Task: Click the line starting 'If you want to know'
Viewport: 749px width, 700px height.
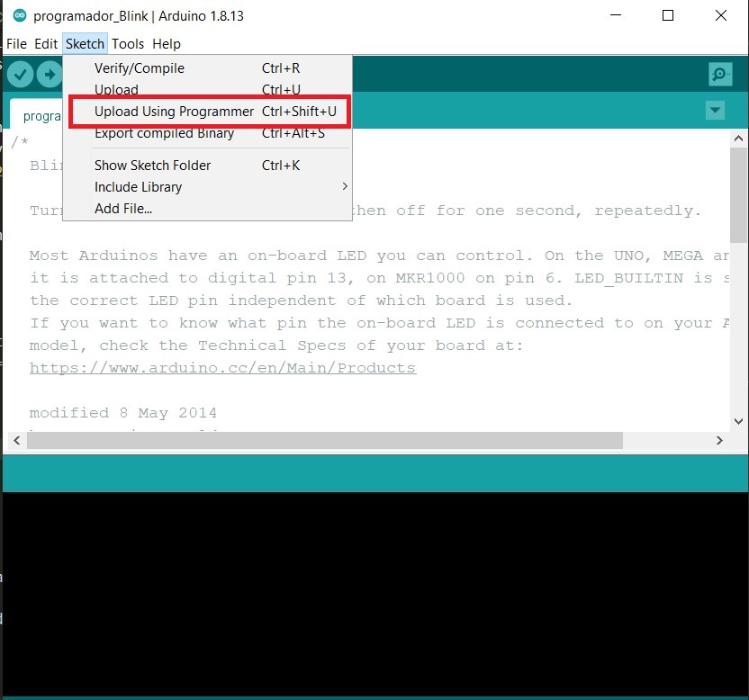Action: tap(379, 323)
